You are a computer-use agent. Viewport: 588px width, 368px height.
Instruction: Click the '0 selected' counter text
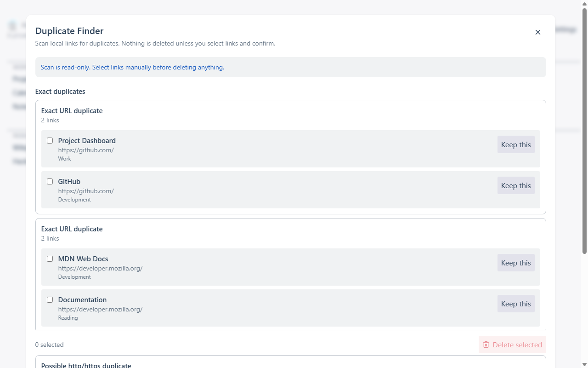[50, 345]
